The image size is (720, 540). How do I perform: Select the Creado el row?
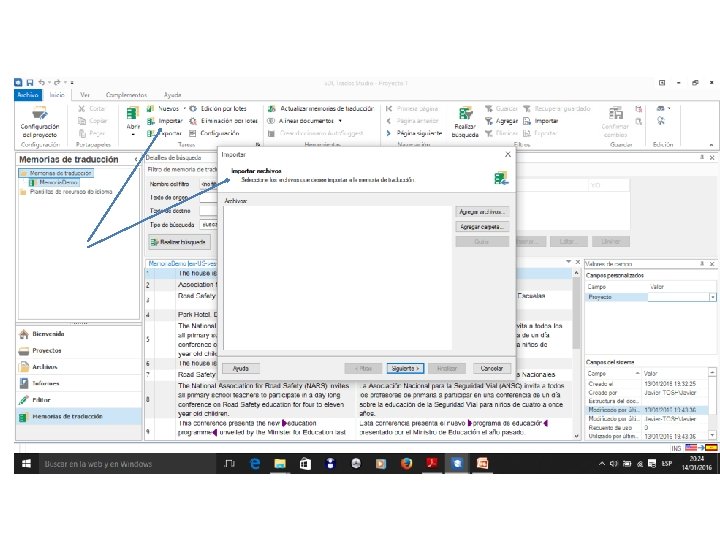pos(647,384)
